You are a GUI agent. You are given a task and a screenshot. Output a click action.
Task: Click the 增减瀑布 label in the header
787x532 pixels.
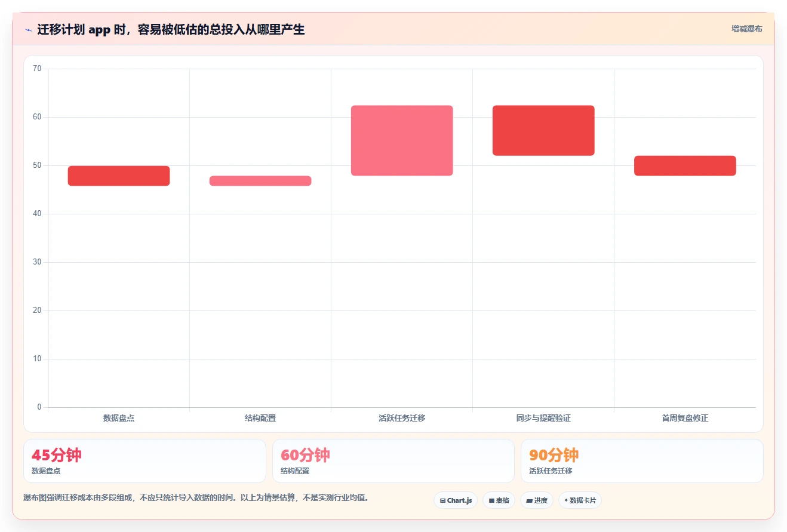point(747,29)
